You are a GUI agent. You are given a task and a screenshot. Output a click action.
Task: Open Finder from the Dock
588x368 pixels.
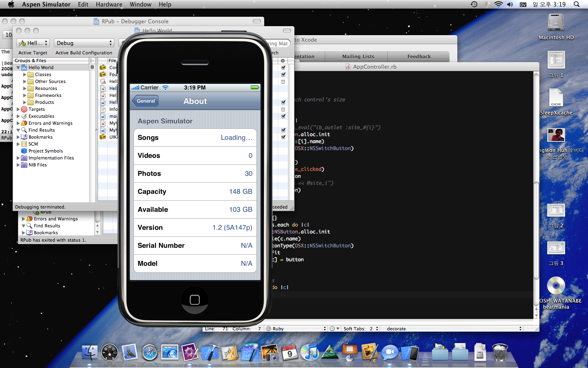(89, 352)
